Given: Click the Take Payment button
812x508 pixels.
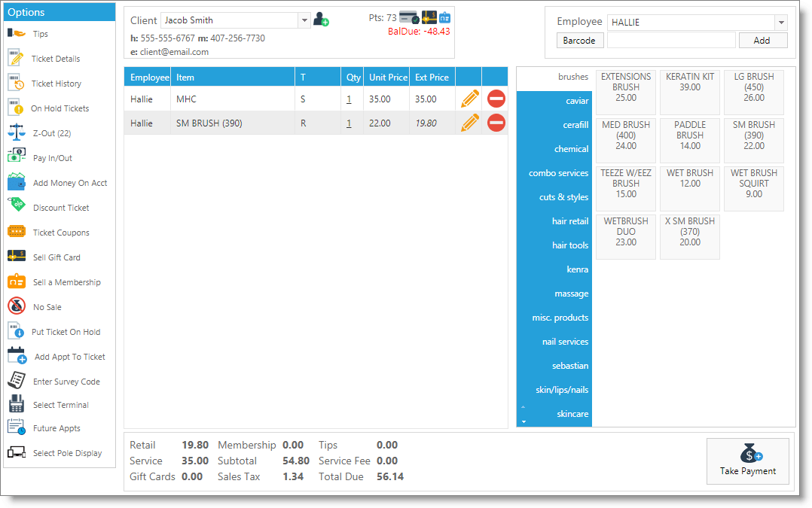Looking at the screenshot, I should click(x=747, y=461).
